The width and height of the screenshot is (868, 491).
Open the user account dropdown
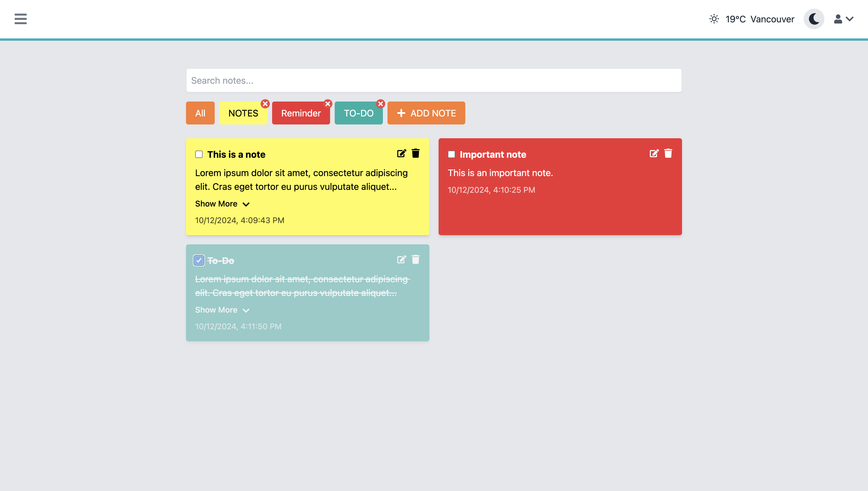pos(844,19)
